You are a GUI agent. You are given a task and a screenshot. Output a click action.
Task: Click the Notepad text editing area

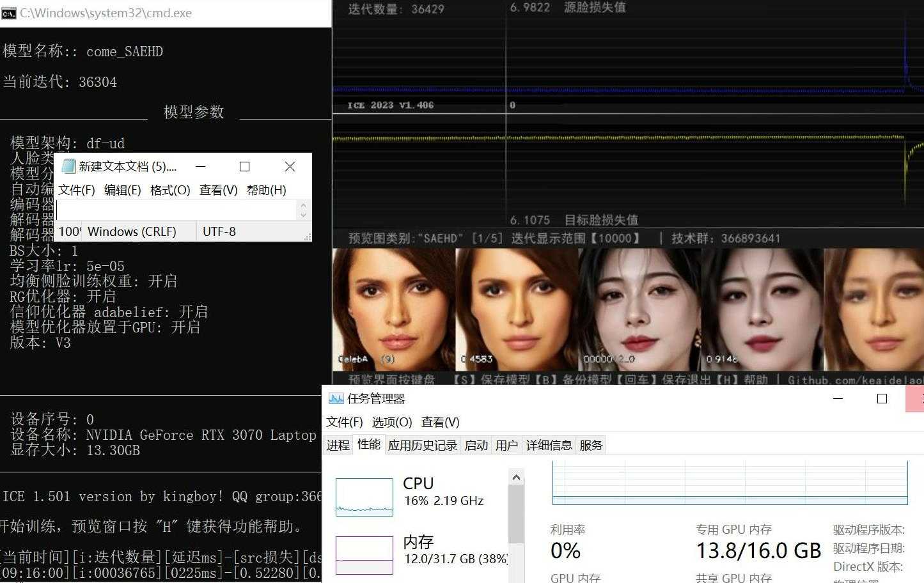[x=176, y=210]
